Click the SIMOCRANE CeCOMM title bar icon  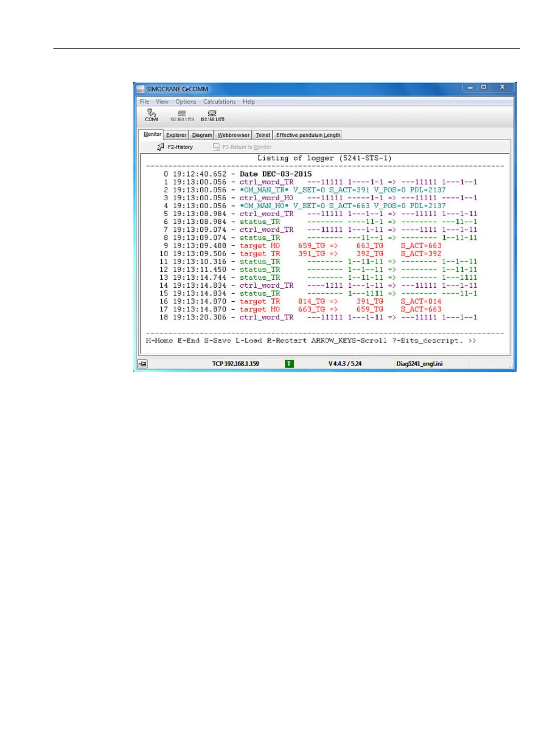140,89
